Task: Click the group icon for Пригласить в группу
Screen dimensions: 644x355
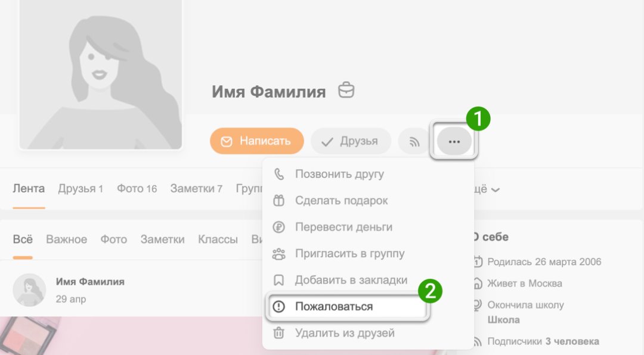Action: (278, 254)
